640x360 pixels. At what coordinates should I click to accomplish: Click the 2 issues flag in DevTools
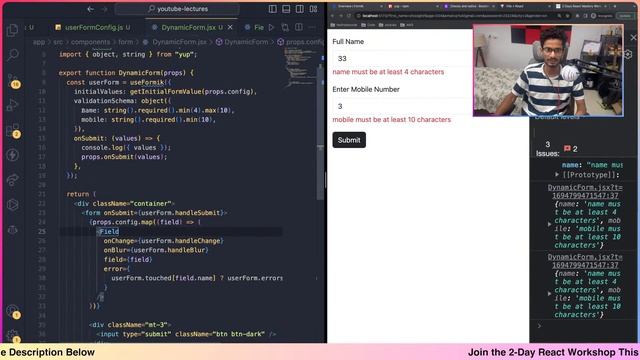click(571, 149)
